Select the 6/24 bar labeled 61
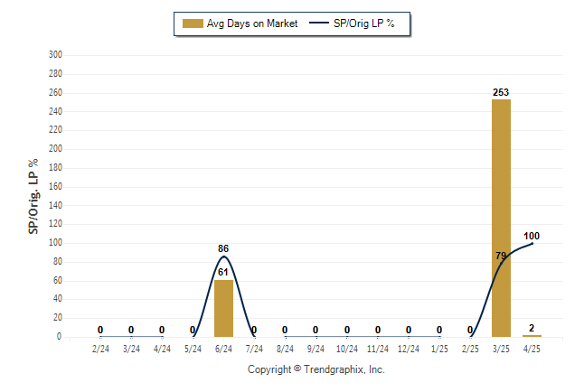The width and height of the screenshot is (584, 392). (x=223, y=308)
